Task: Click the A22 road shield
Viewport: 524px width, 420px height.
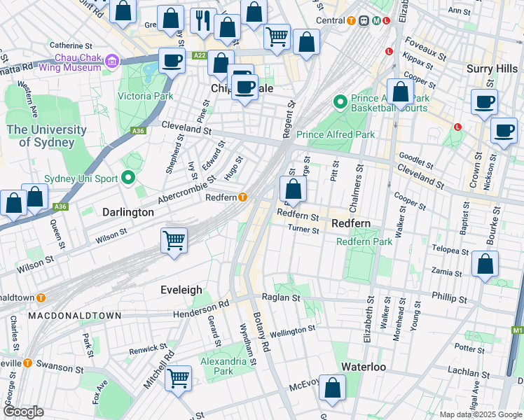Action: [x=200, y=55]
